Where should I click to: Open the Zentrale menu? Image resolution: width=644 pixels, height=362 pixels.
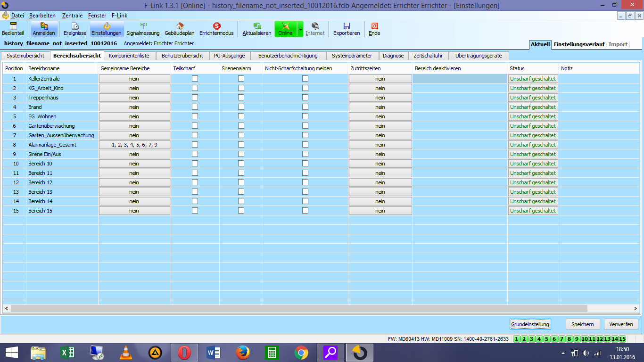[x=72, y=16]
